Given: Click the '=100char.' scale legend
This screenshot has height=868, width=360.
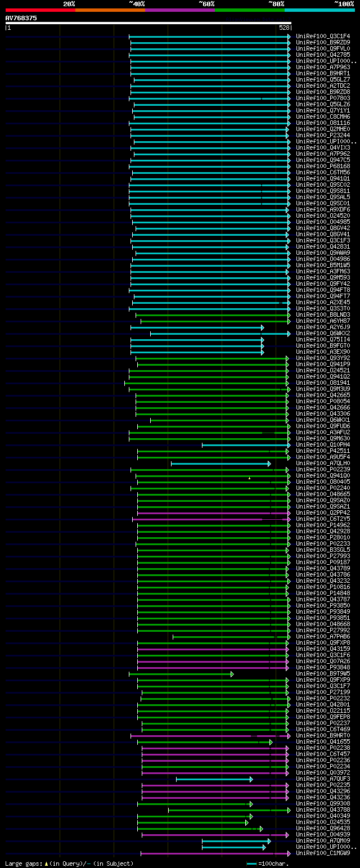Looking at the screenshot, I should click(268, 863).
